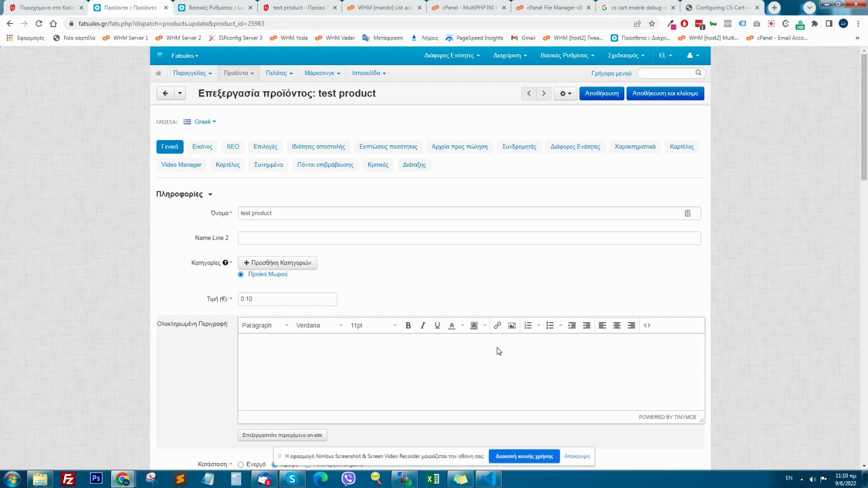The height and width of the screenshot is (488, 868).
Task: Go to the previous product arrow
Action: pos(529,93)
